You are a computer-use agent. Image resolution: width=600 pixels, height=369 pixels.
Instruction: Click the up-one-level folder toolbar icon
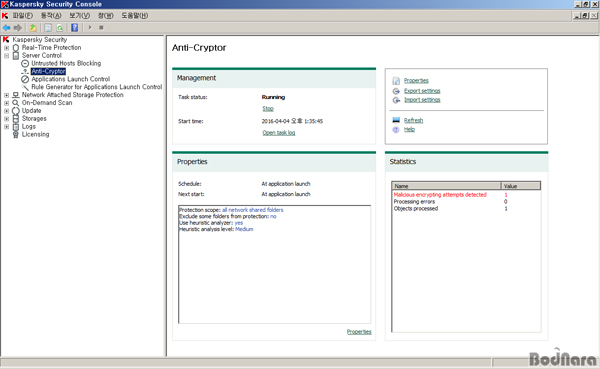point(33,28)
